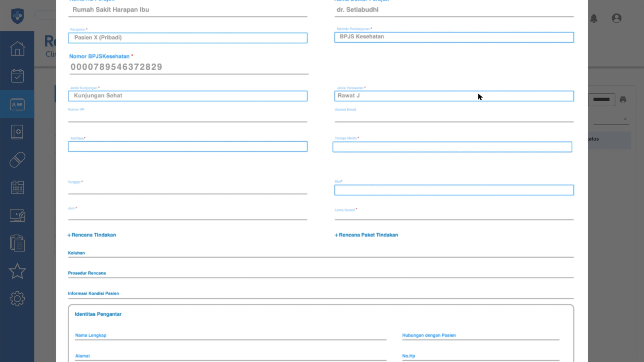Image resolution: width=644 pixels, height=362 pixels.
Task: Open settings gear icon in sidebar
Action: (17, 299)
